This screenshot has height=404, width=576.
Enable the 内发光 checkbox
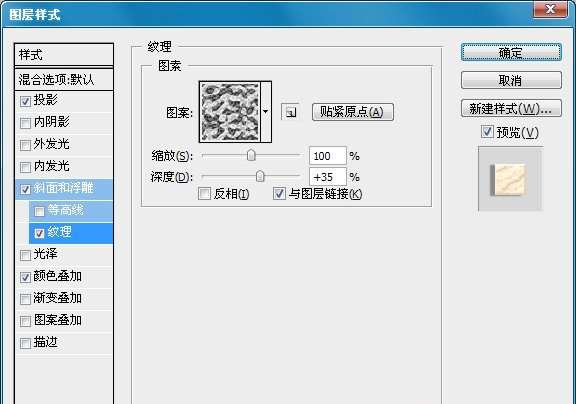(x=25, y=167)
